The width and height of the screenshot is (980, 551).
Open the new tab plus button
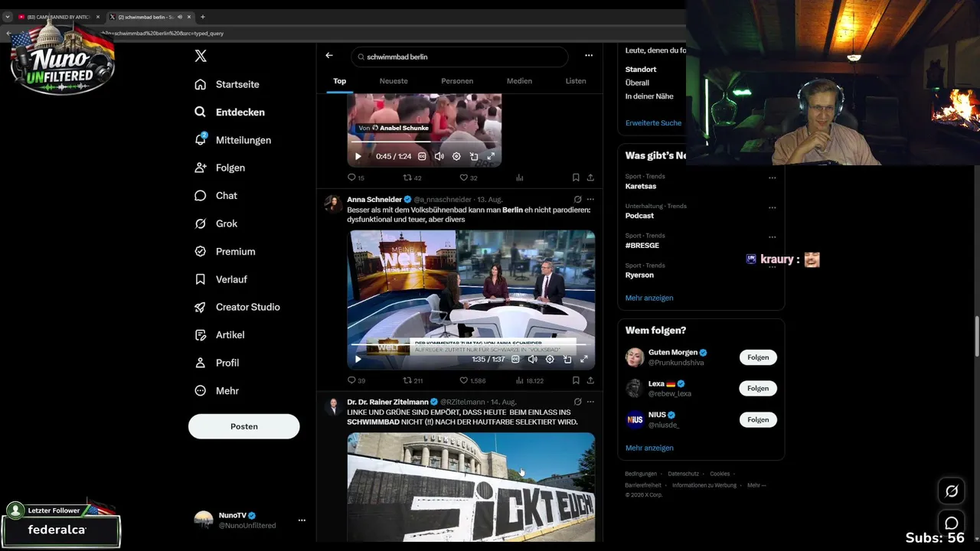(202, 17)
